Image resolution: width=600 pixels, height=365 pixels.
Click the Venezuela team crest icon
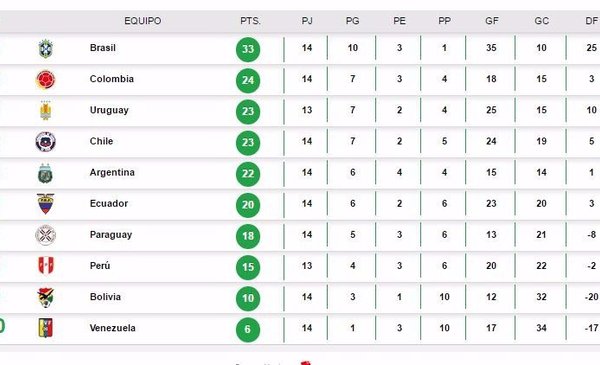pyautogui.click(x=46, y=328)
